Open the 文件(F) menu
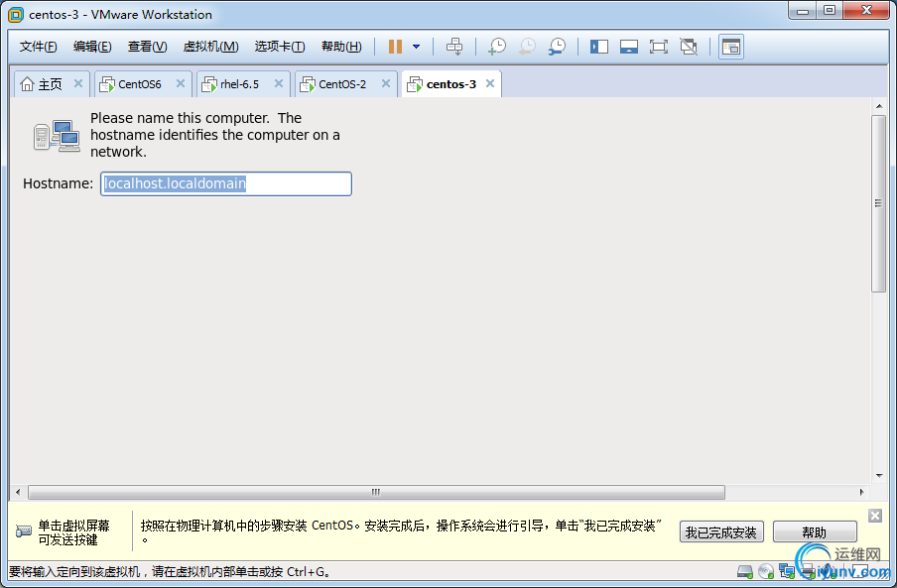897x588 pixels. [x=39, y=47]
